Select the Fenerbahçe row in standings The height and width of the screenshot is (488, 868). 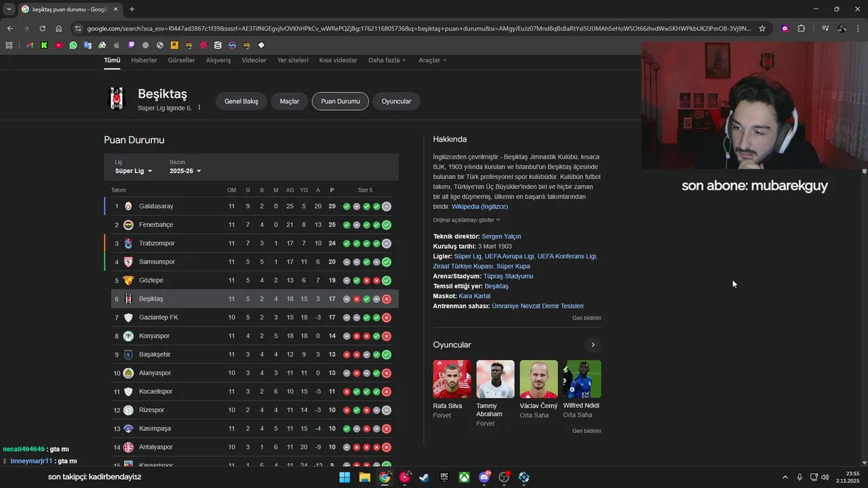tap(252, 225)
